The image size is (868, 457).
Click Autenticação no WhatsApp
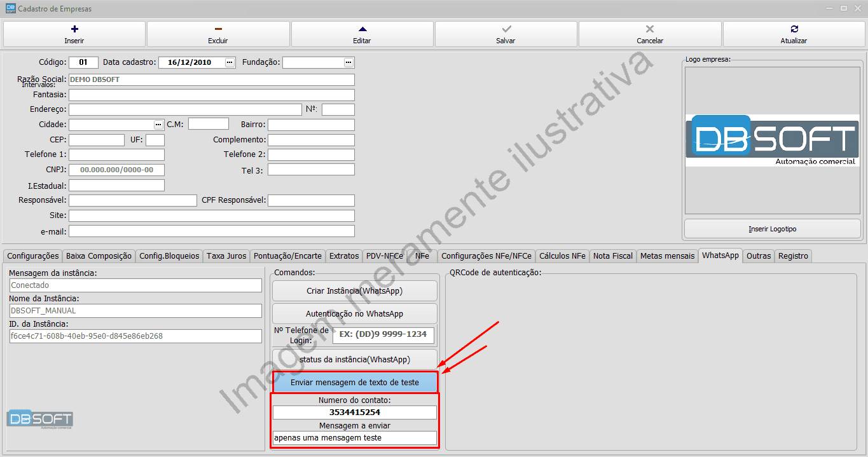tap(354, 313)
